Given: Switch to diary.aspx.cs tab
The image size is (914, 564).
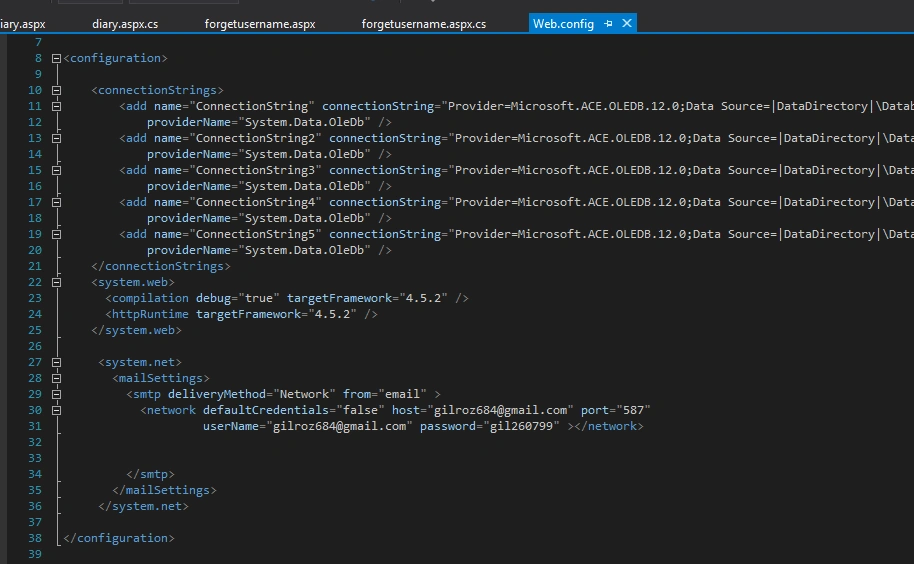Looking at the screenshot, I should tap(125, 24).
